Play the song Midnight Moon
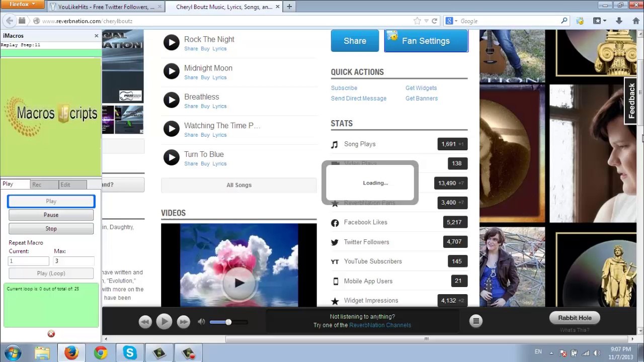The image size is (644, 362). [171, 71]
